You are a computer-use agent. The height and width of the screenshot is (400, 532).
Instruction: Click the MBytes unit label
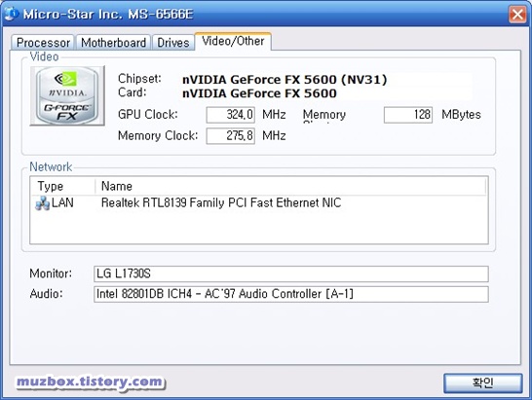point(461,115)
